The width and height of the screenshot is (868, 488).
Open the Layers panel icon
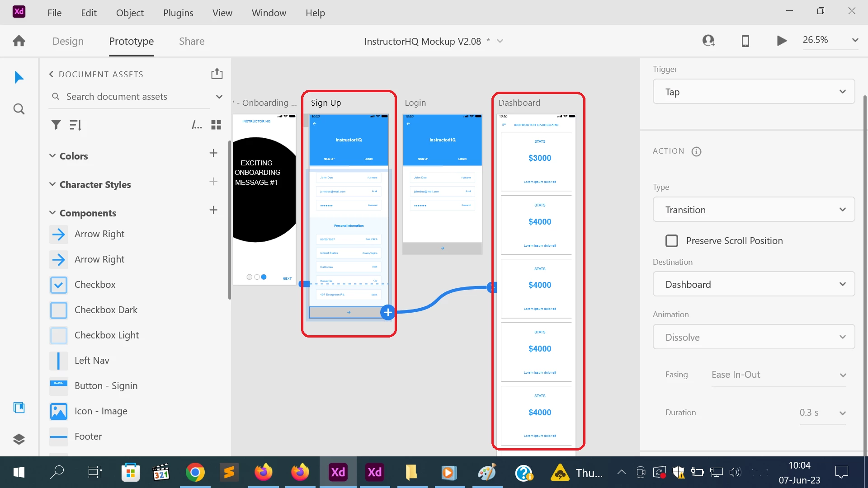click(19, 439)
